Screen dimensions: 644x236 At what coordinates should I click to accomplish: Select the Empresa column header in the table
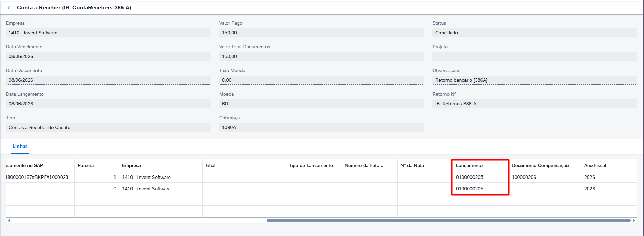161,165
